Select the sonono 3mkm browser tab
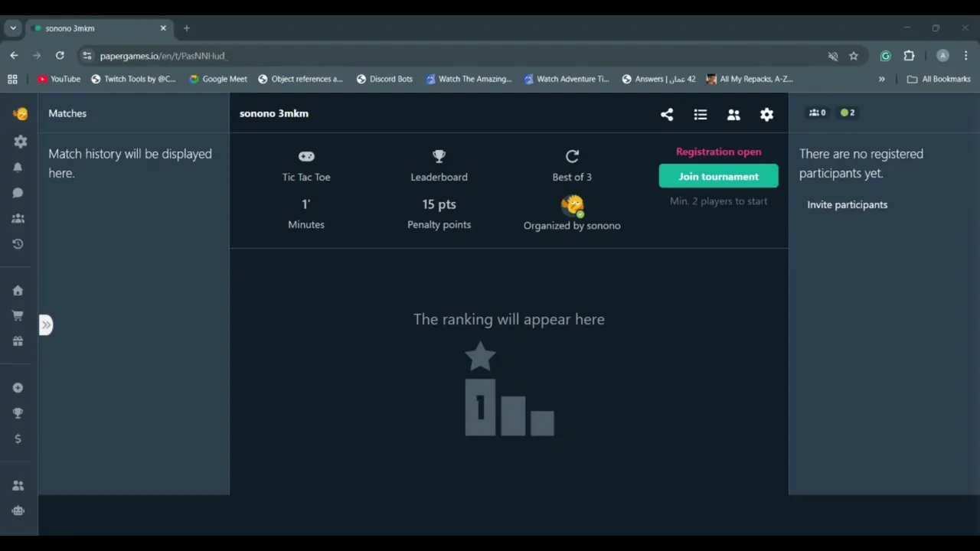 tap(100, 28)
